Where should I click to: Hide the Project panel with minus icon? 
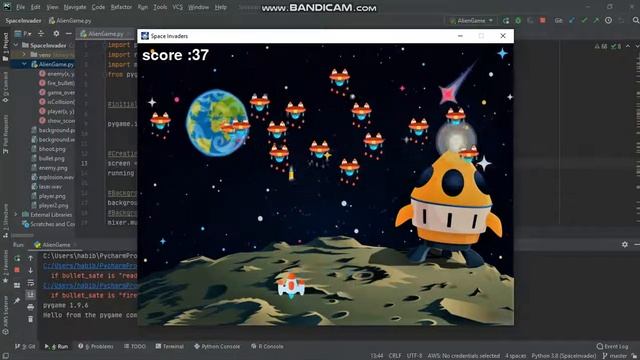point(69,33)
